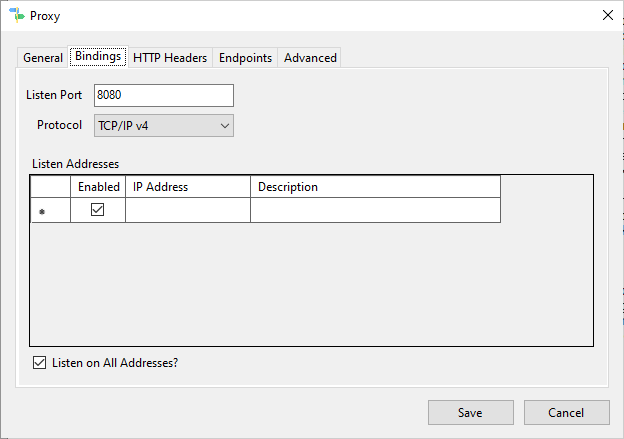Click the Description column header
624x439 pixels.
click(375, 187)
